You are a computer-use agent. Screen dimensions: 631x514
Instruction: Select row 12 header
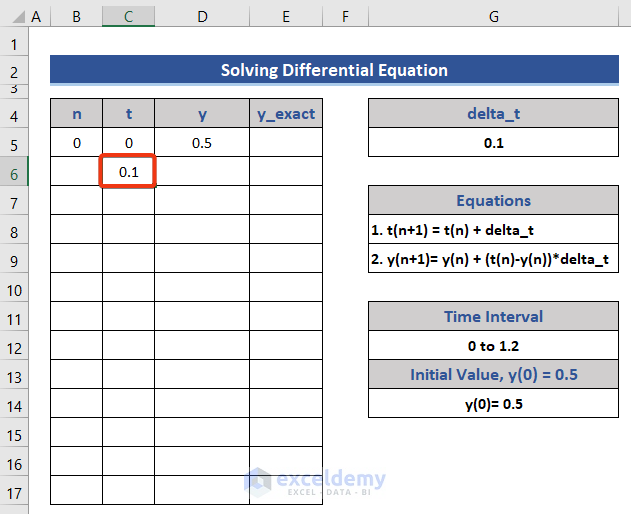pyautogui.click(x=14, y=348)
